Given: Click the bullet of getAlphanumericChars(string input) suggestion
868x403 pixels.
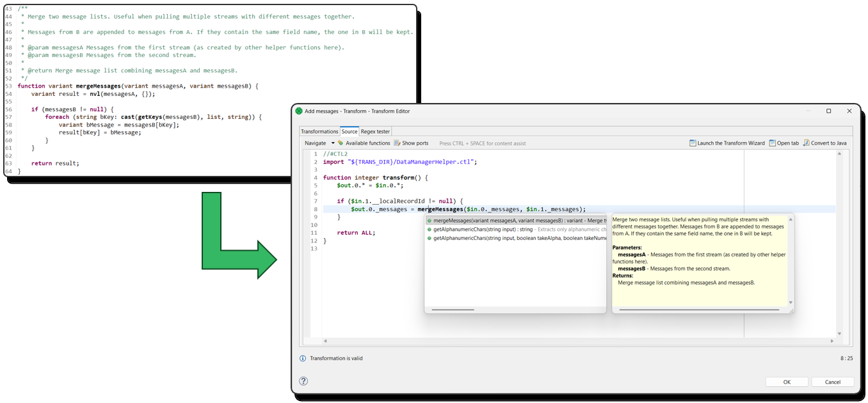Looking at the screenshot, I should [430, 229].
